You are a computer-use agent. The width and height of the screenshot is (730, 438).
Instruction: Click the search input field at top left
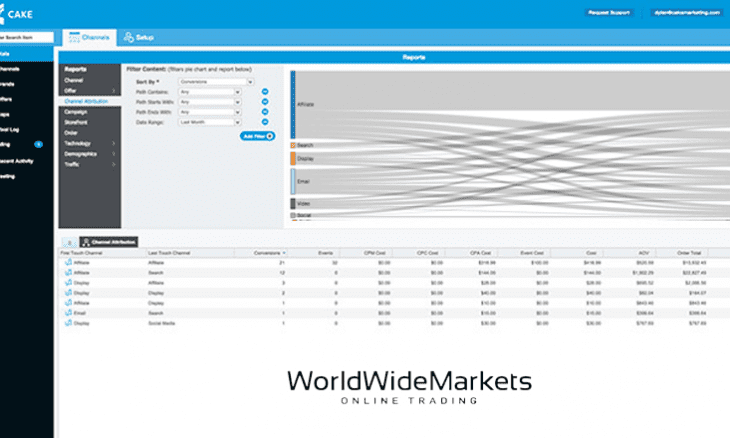pyautogui.click(x=26, y=37)
